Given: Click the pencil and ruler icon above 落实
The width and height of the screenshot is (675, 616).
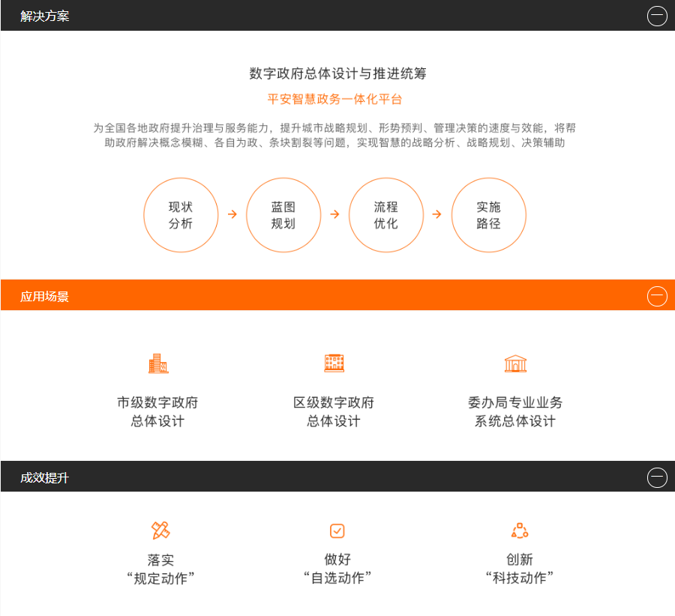Looking at the screenshot, I should [160, 531].
